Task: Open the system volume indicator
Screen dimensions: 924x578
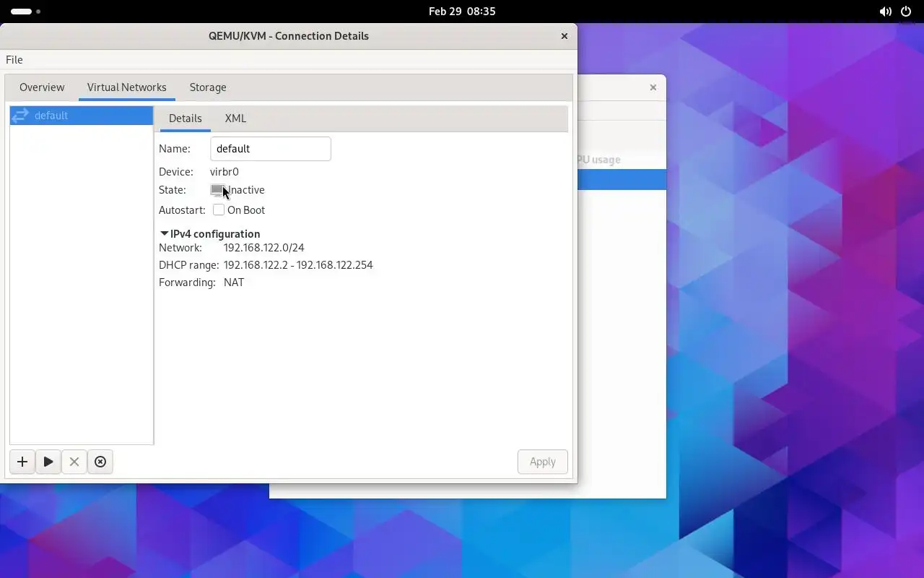Action: coord(885,12)
